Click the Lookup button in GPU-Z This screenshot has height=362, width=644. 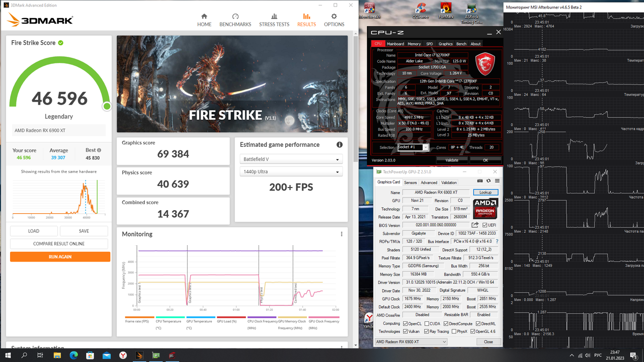tap(486, 193)
